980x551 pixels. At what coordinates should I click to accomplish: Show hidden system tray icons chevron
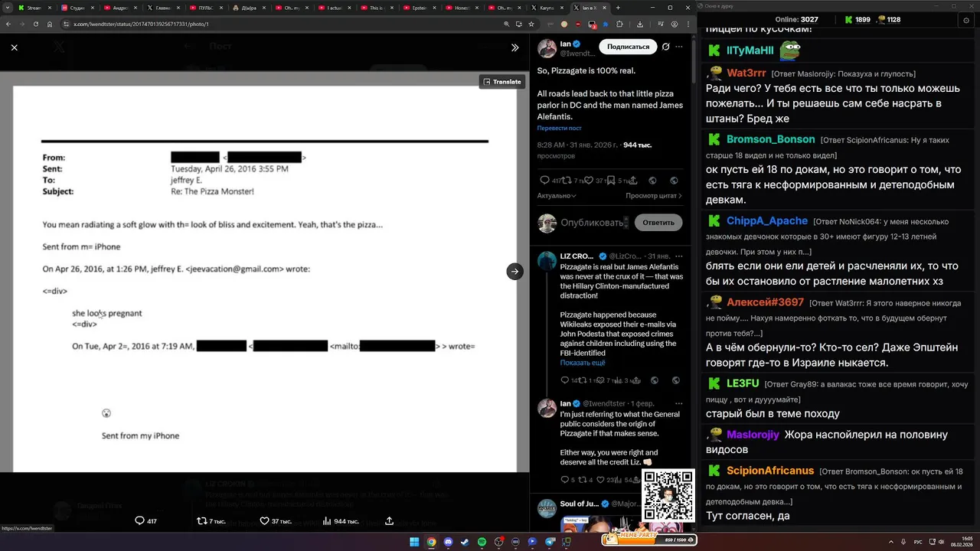pos(891,542)
